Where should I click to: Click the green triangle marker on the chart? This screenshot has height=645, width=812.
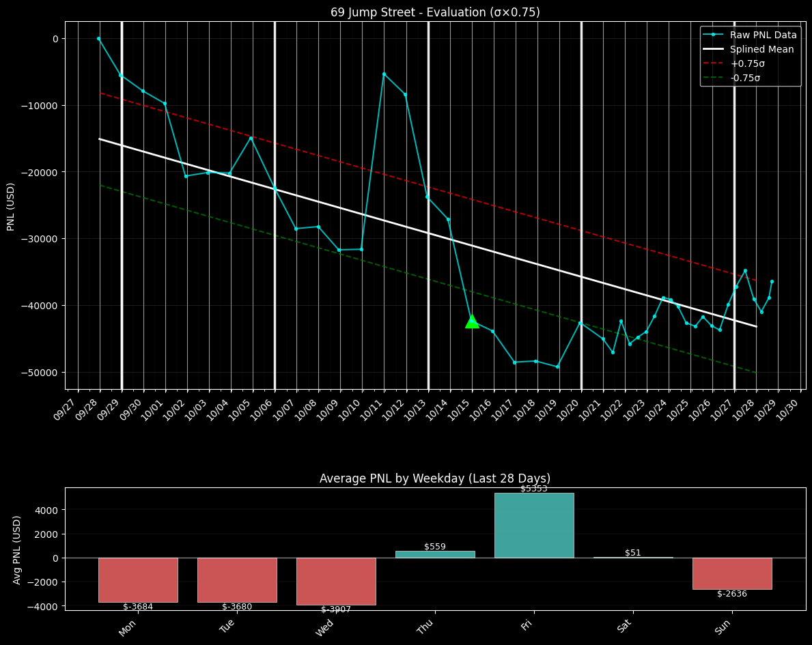pos(471,321)
